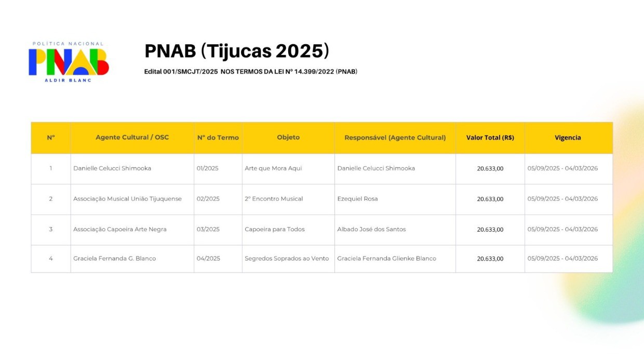
Task: Select the Valor Total (R$) header
Action: tap(490, 138)
